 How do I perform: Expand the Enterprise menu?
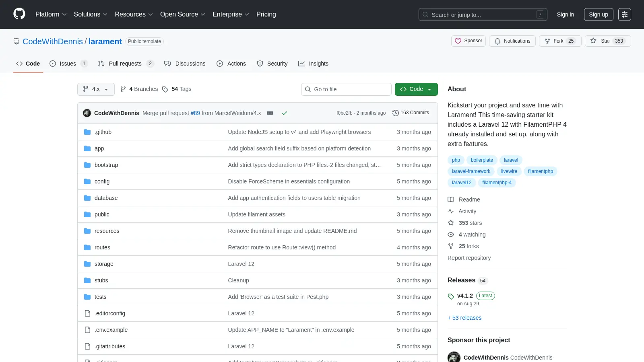coord(231,14)
